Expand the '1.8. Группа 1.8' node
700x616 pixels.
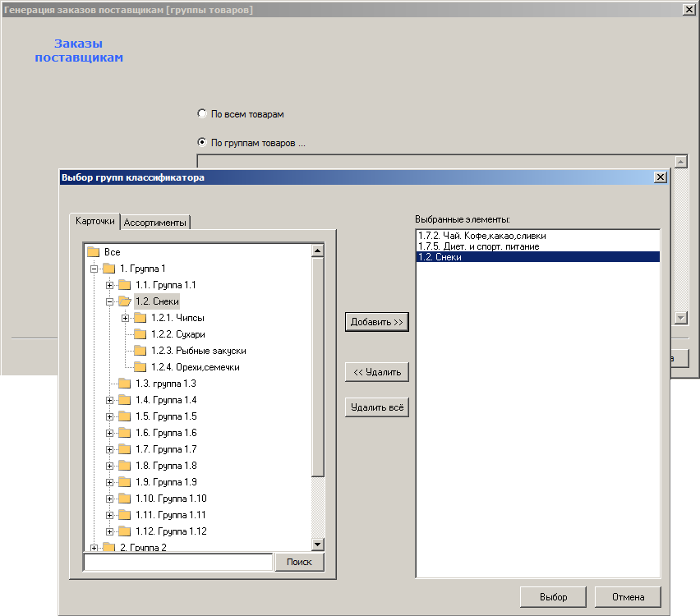tap(109, 466)
